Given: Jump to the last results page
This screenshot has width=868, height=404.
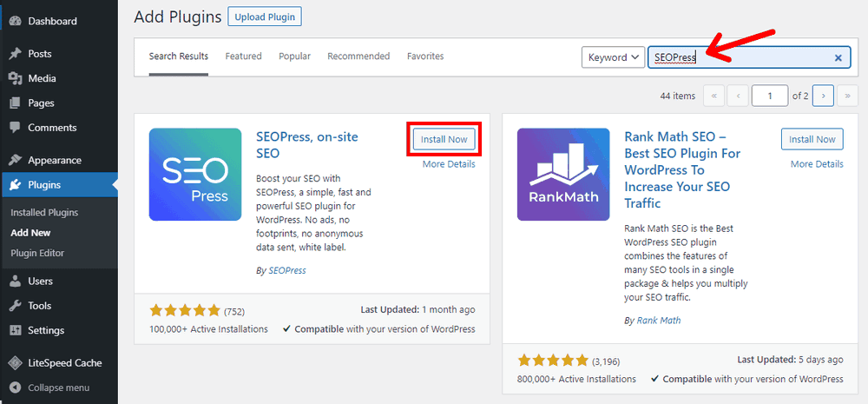Looking at the screenshot, I should coord(847,96).
